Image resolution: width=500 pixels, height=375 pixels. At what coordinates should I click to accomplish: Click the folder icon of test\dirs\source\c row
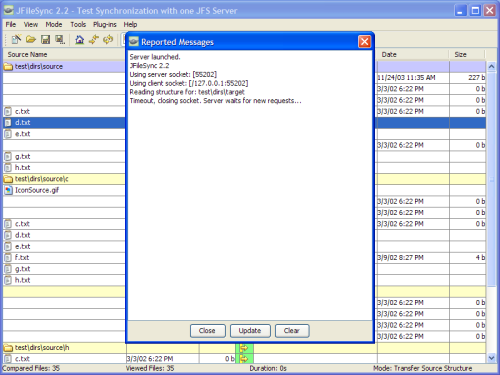(8, 179)
